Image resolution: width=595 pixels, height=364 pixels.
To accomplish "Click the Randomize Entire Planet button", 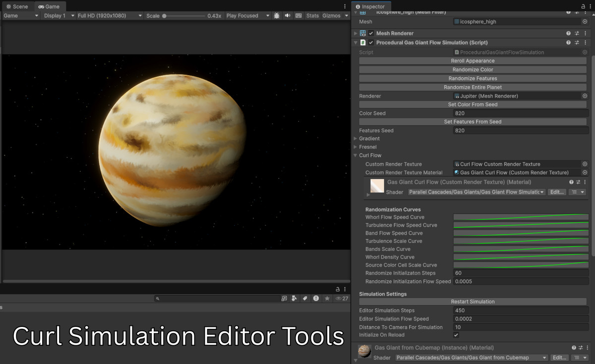I will click(x=473, y=87).
